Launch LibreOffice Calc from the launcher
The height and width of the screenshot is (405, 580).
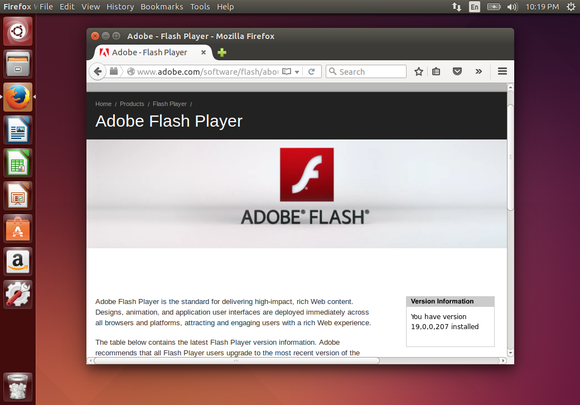pyautogui.click(x=18, y=163)
